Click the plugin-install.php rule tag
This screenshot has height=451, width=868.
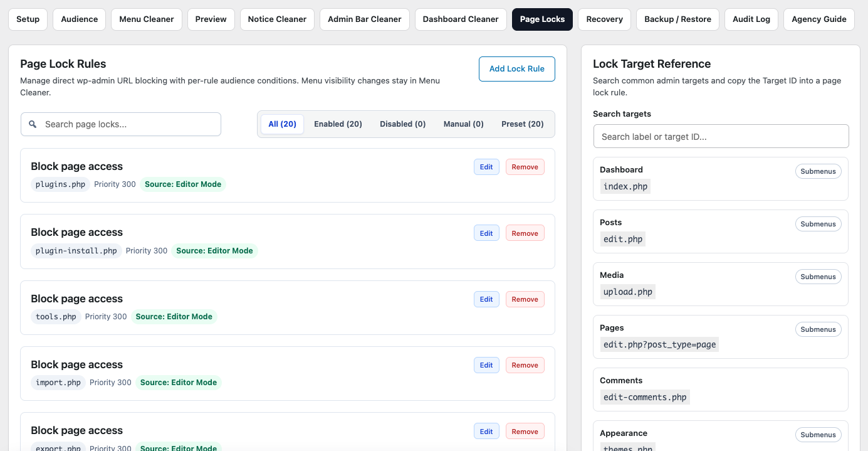[x=76, y=251]
